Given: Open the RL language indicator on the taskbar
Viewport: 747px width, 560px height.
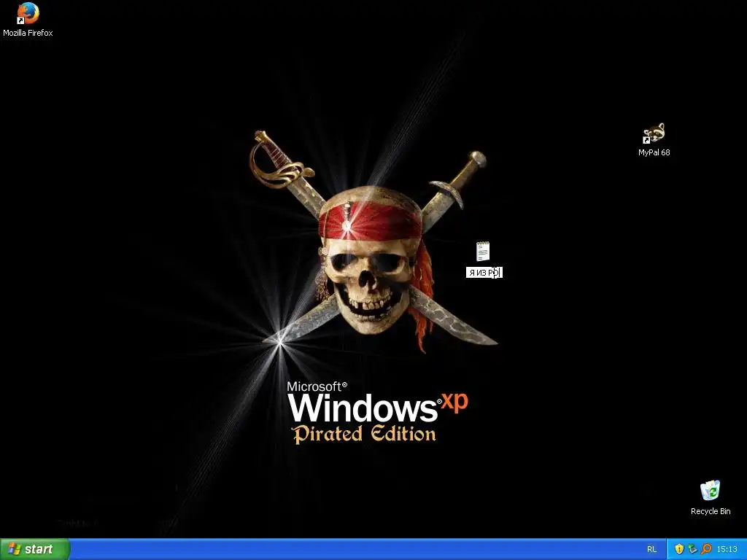Looking at the screenshot, I should [651, 550].
